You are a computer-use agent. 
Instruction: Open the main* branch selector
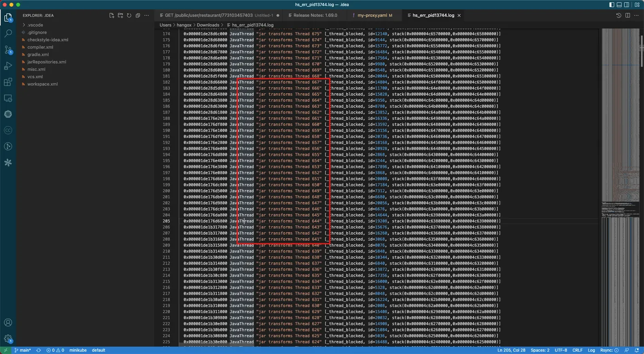(22, 350)
